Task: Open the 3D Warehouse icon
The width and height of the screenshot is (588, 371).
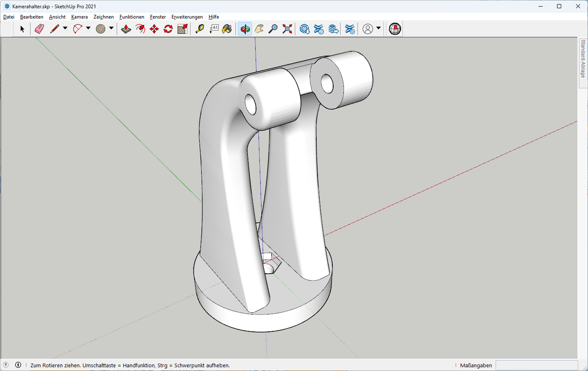Action: click(304, 29)
